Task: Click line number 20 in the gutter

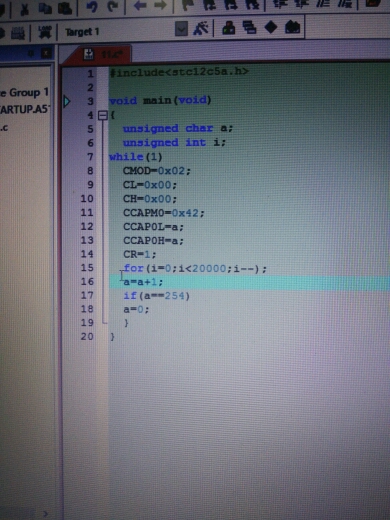Action: [87, 336]
